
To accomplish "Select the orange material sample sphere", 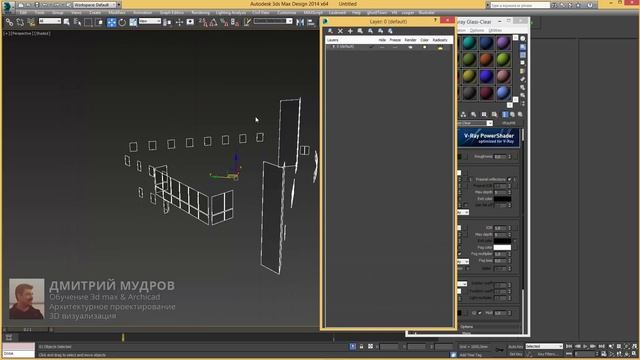I will point(486,60).
